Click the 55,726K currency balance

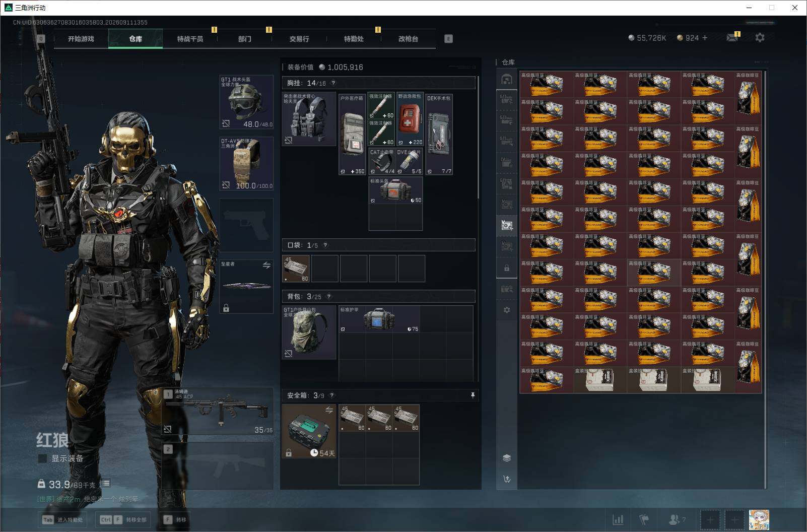click(x=647, y=38)
